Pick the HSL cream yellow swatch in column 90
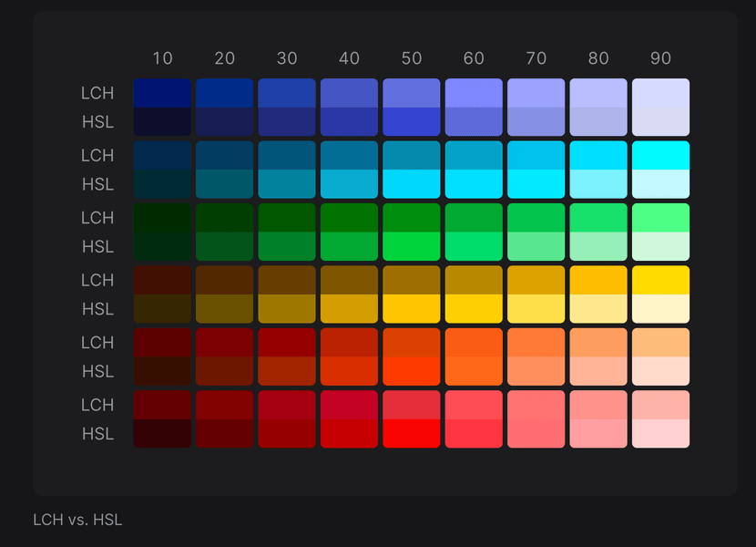The height and width of the screenshot is (547, 756). point(660,308)
